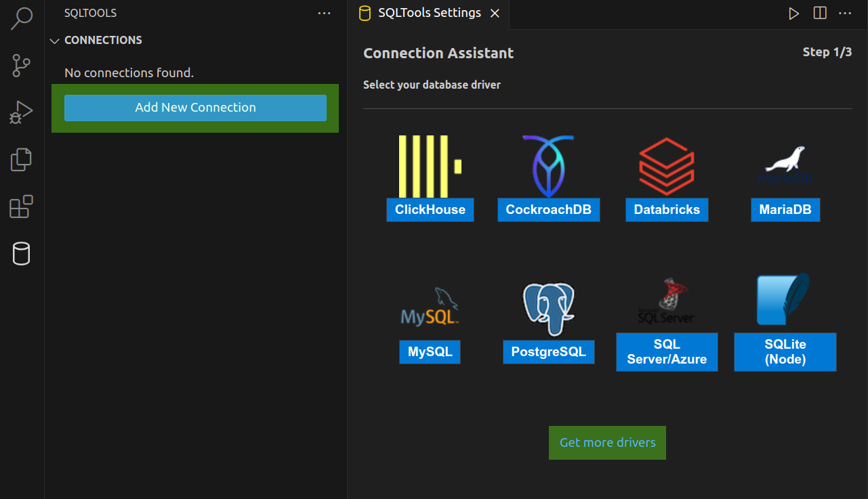This screenshot has width=868, height=499.
Task: Choose the ClickHouse driver button
Action: point(430,210)
